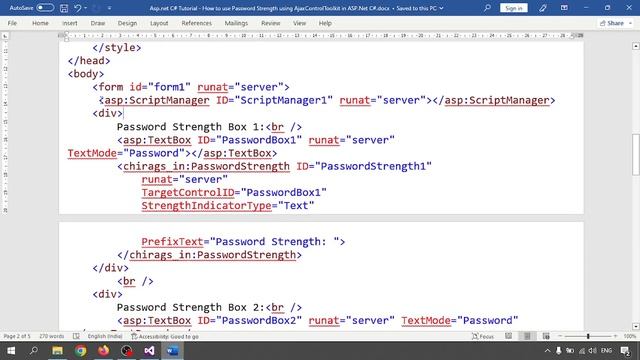This screenshot has width=640, height=360.
Task: Click the zoom out minus button
Action: point(560,336)
